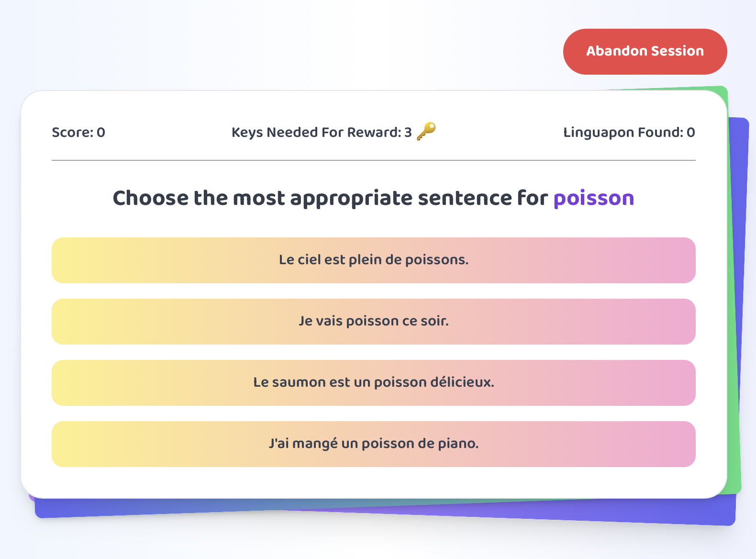
Task: Click the Score: 0 label
Action: click(x=78, y=133)
